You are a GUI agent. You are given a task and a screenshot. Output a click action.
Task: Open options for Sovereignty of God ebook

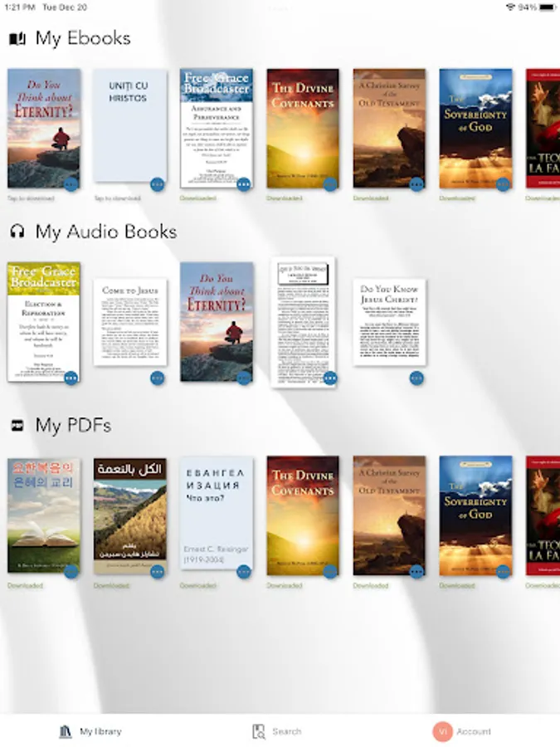(x=503, y=184)
